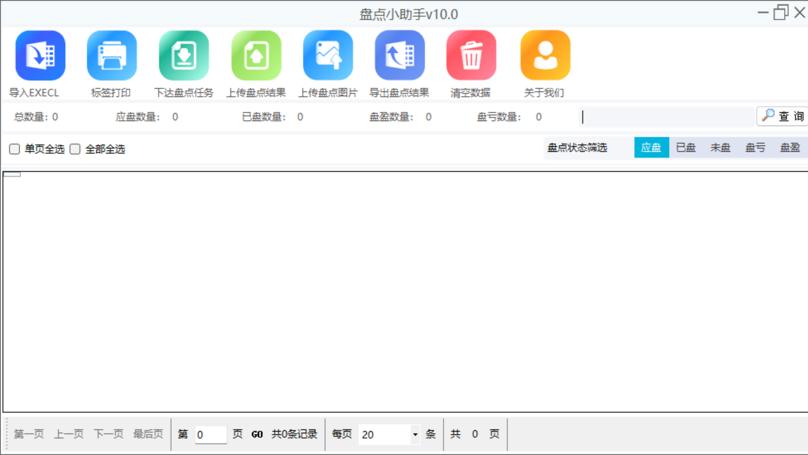
Task: Click the empty data grid header cell
Action: click(x=12, y=174)
